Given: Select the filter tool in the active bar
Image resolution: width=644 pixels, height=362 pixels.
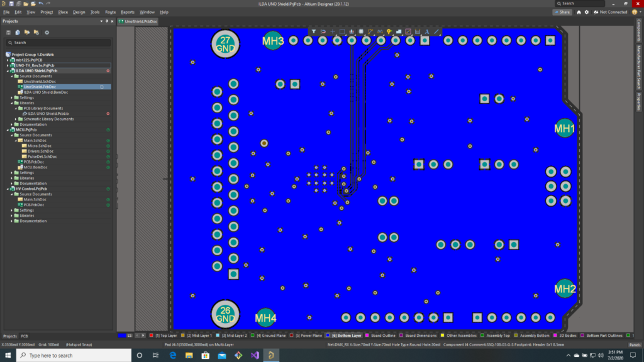Looking at the screenshot, I should [x=314, y=31].
